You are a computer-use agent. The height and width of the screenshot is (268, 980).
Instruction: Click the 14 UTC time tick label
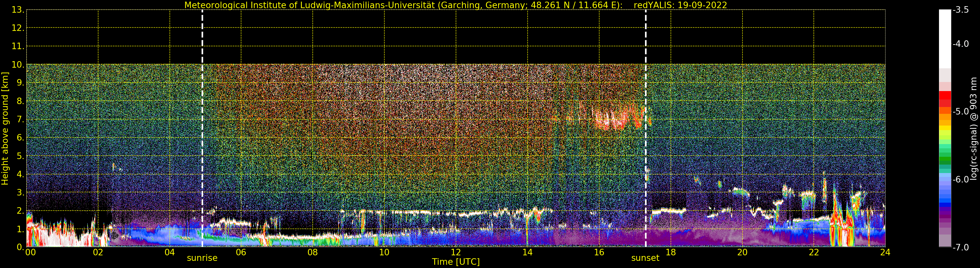point(527,252)
